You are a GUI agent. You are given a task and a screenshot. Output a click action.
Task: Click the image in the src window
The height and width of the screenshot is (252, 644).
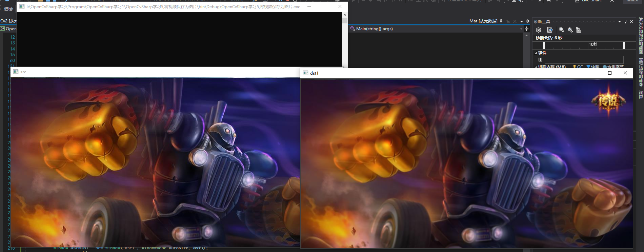pyautogui.click(x=155, y=162)
